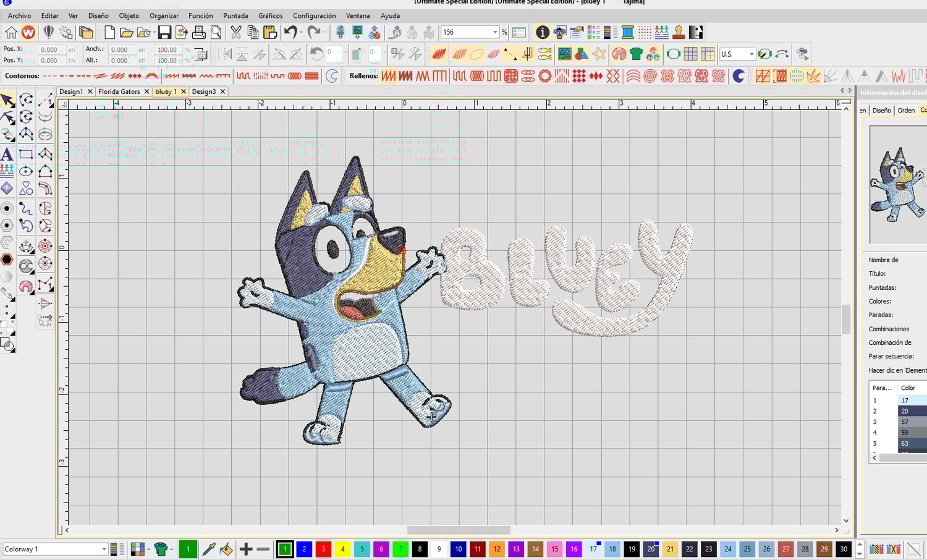Open the Orden tab in info panel
This screenshot has height=560, width=927.
pyautogui.click(x=906, y=110)
